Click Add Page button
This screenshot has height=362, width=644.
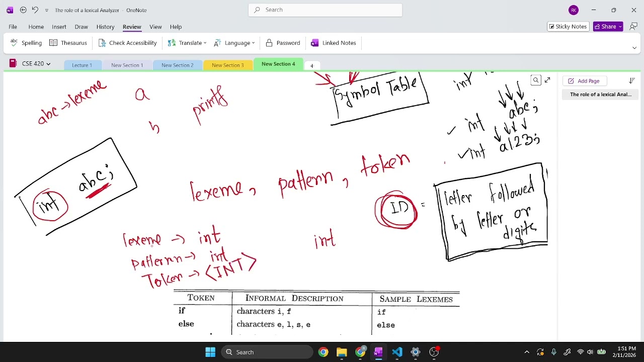[x=584, y=80]
